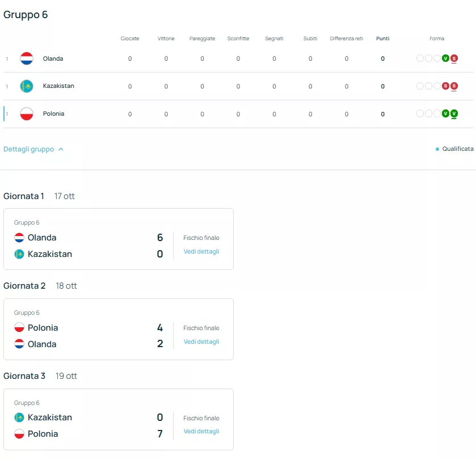The width and height of the screenshot is (476, 460).
Task: Click the Polonia team name in the Giornata 3 match
Action: point(43,434)
